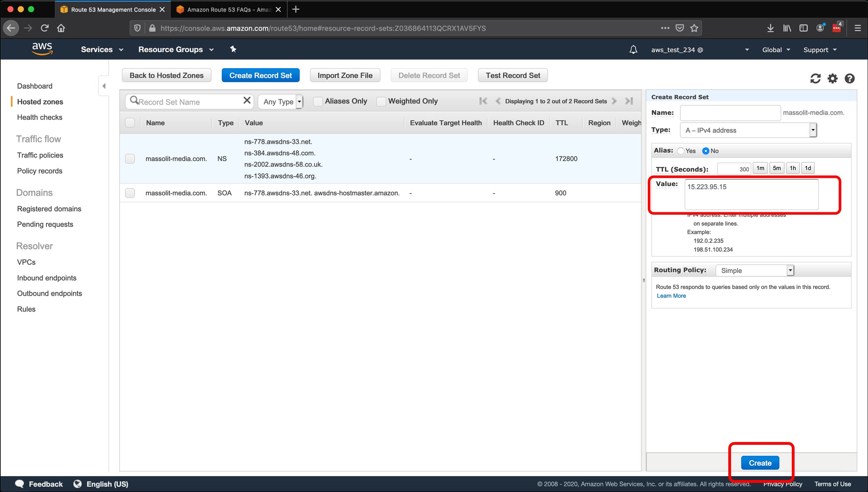Viewport: 868px width, 492px height.
Task: Select the SOA record row checkbox
Action: coord(130,193)
